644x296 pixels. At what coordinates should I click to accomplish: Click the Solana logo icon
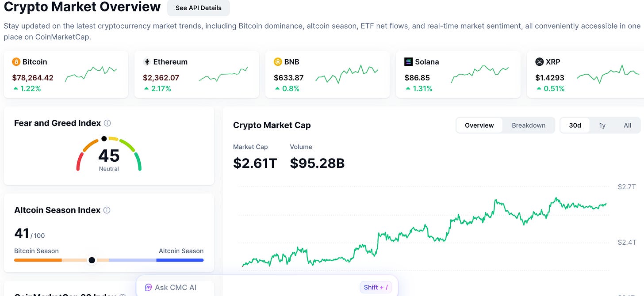point(409,62)
